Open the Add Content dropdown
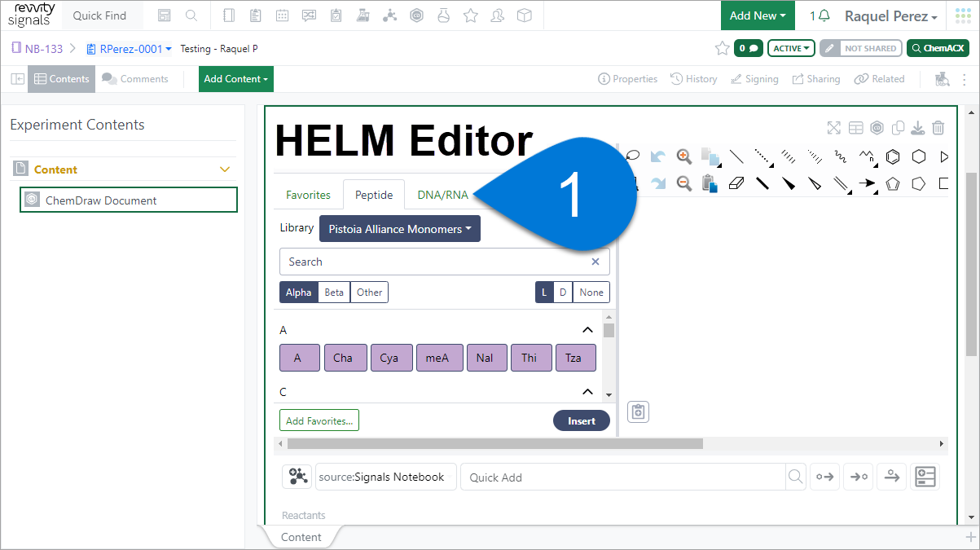The height and width of the screenshot is (550, 980). 236,79
